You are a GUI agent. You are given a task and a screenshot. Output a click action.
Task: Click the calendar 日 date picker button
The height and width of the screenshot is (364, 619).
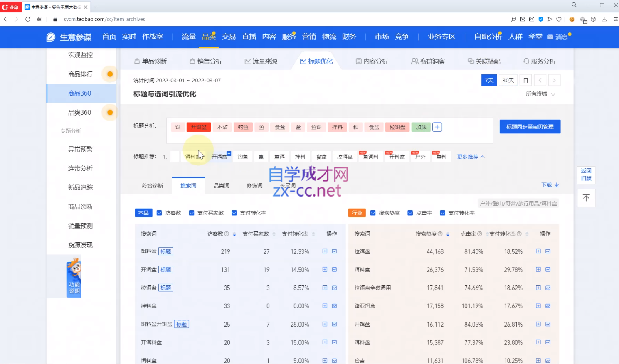[526, 80]
